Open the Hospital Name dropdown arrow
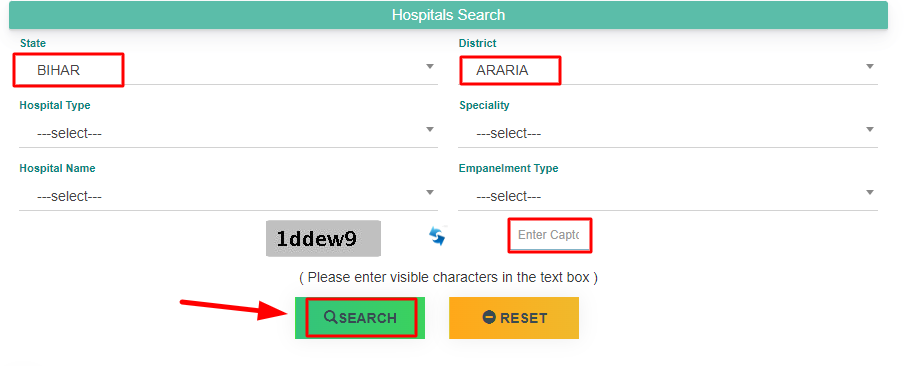The width and height of the screenshot is (905, 366). click(429, 192)
